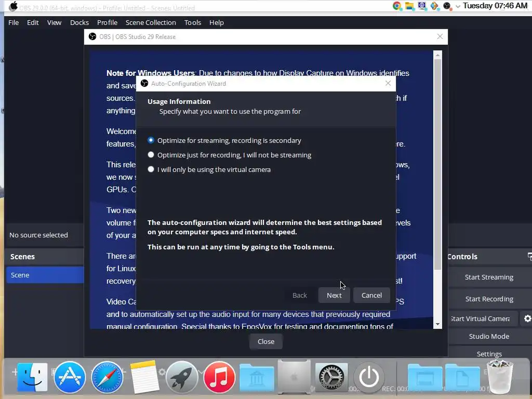Open virtual camera settings gear
The width and height of the screenshot is (532, 399).
pos(527,318)
